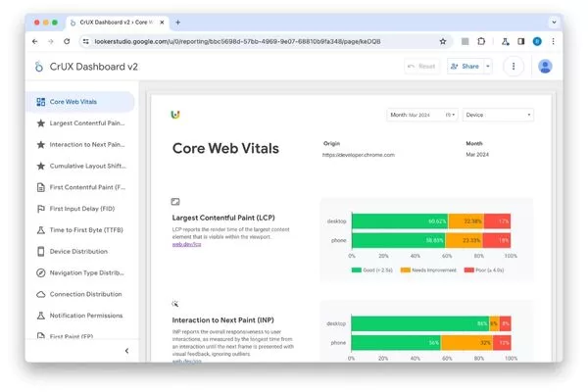Click star icon beside Largest Contentful Paint
The image size is (588, 392).
point(40,123)
